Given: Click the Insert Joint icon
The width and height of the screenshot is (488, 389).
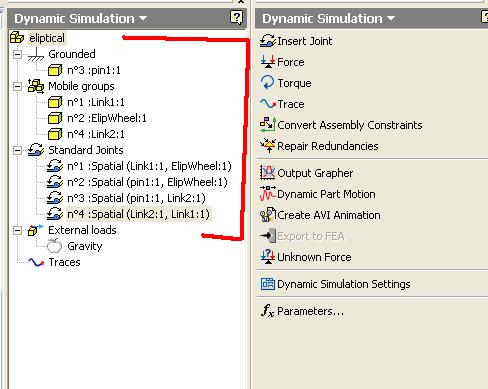Looking at the screenshot, I should click(268, 41).
